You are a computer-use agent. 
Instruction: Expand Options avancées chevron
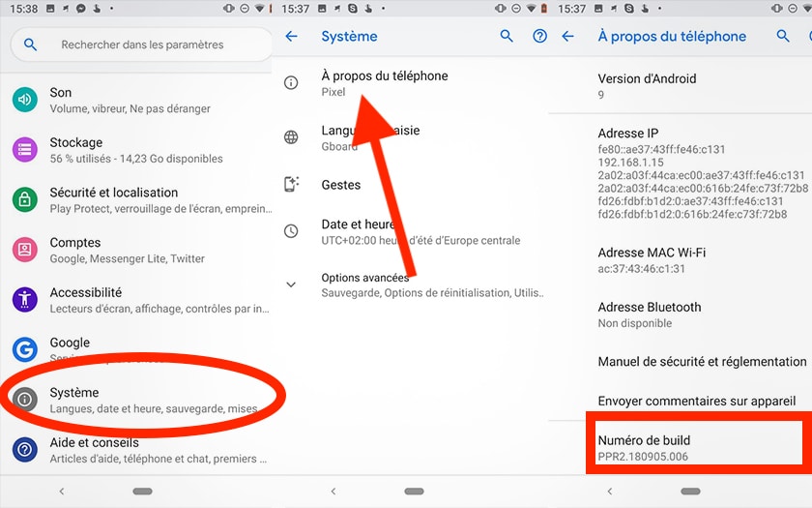coord(291,284)
